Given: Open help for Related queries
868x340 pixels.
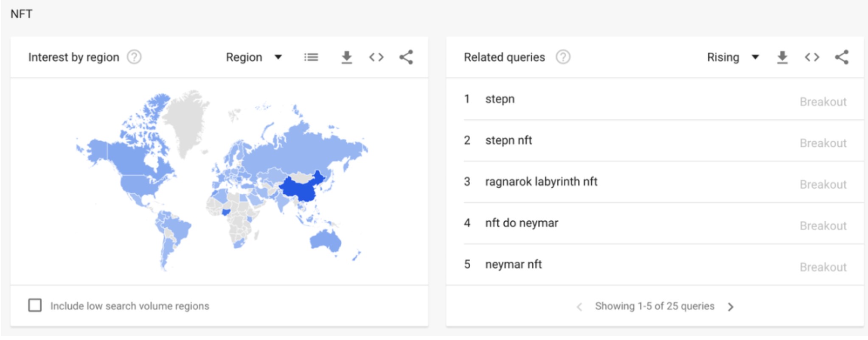Looking at the screenshot, I should 563,57.
